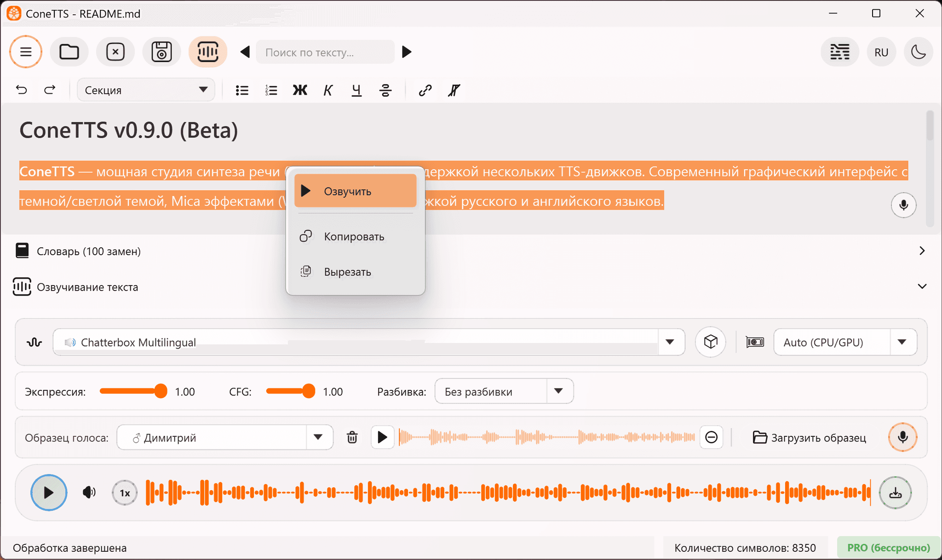Click the voice synthesis waveform toolbar icon

tap(208, 51)
